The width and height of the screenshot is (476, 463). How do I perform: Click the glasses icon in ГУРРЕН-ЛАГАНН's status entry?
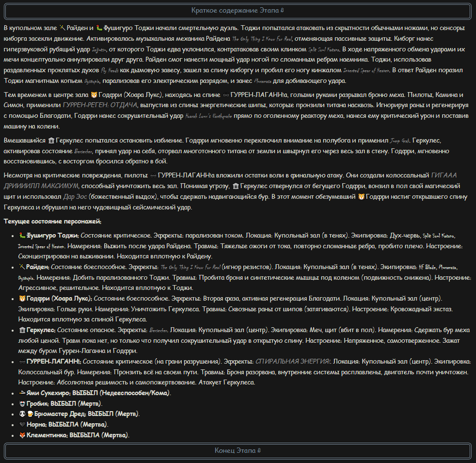[x=22, y=362]
